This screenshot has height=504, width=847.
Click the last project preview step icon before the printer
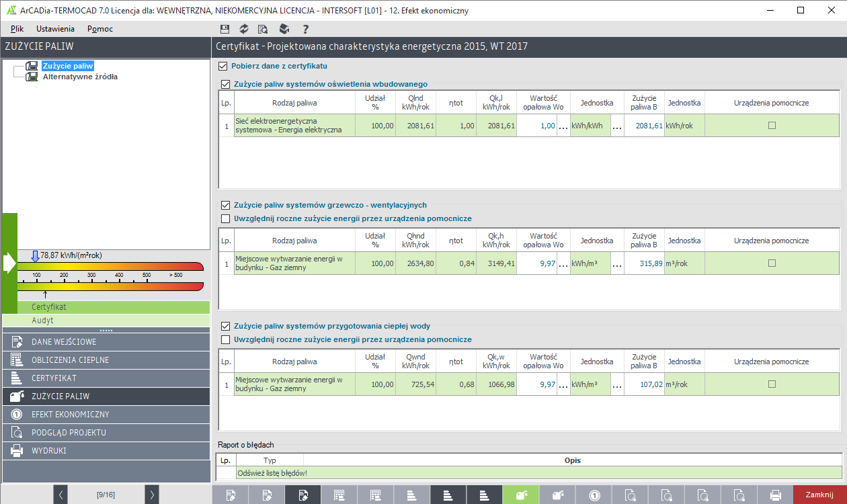[739, 495]
